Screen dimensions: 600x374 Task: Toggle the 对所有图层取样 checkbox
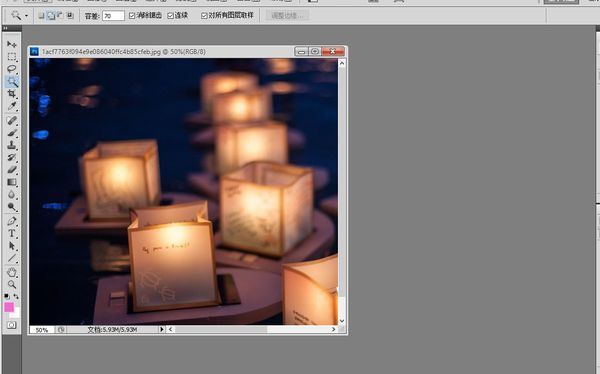click(x=204, y=16)
